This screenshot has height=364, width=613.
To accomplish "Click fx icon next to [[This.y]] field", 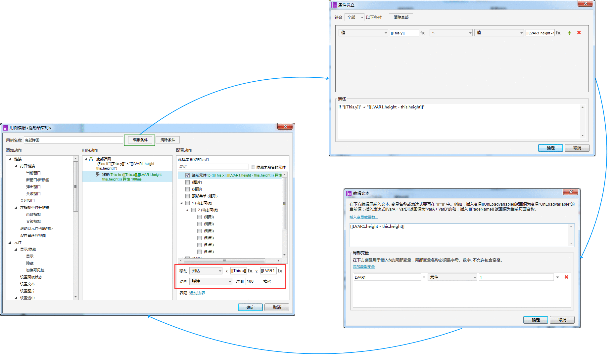I will pos(422,33).
